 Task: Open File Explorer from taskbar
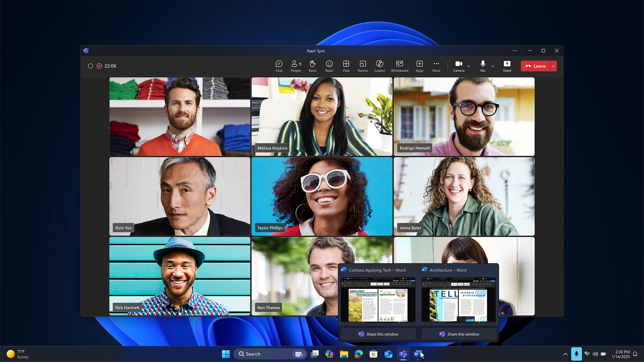coord(344,354)
